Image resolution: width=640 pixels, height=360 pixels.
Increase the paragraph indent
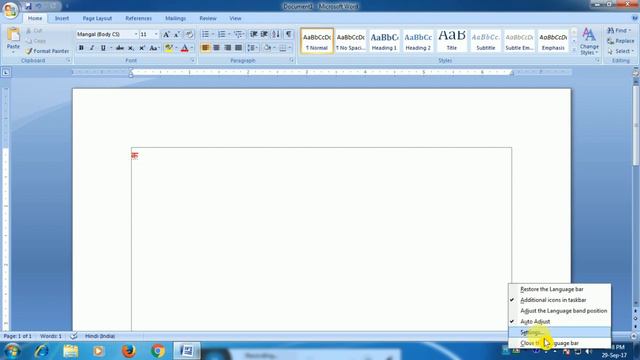point(264,34)
